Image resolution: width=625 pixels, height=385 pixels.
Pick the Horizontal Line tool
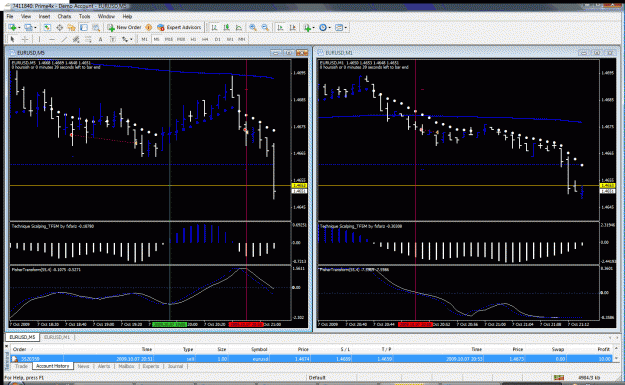(x=51, y=39)
